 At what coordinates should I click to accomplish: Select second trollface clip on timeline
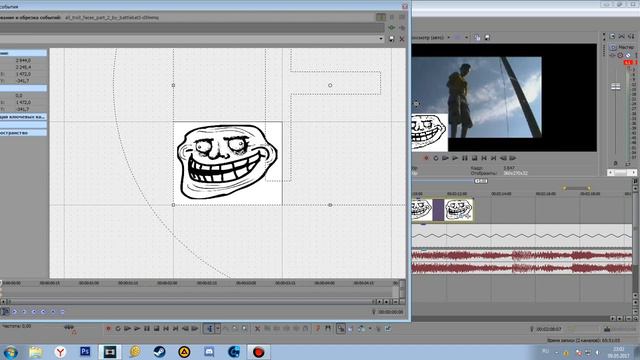(458, 210)
